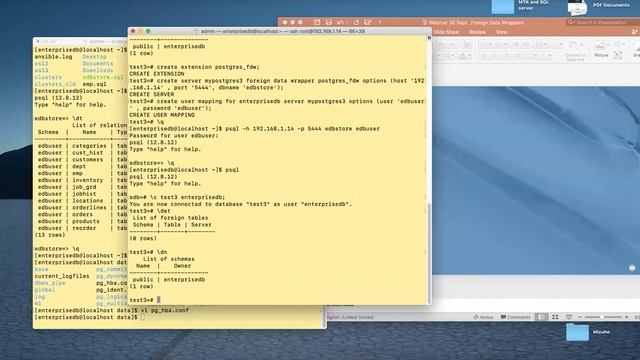Click the zoom in plus in PowerPoint status bar
Image resolution: width=640 pixels, height=360 pixels.
tap(627, 317)
